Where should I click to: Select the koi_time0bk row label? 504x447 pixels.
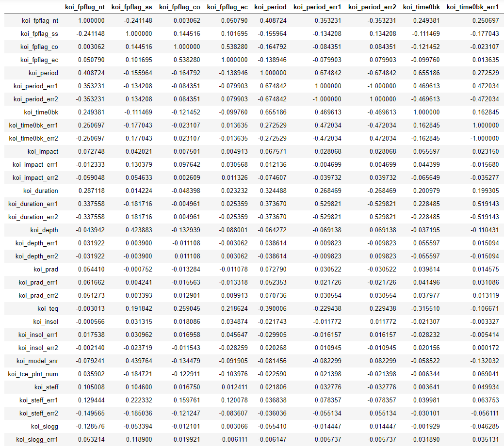(41, 112)
